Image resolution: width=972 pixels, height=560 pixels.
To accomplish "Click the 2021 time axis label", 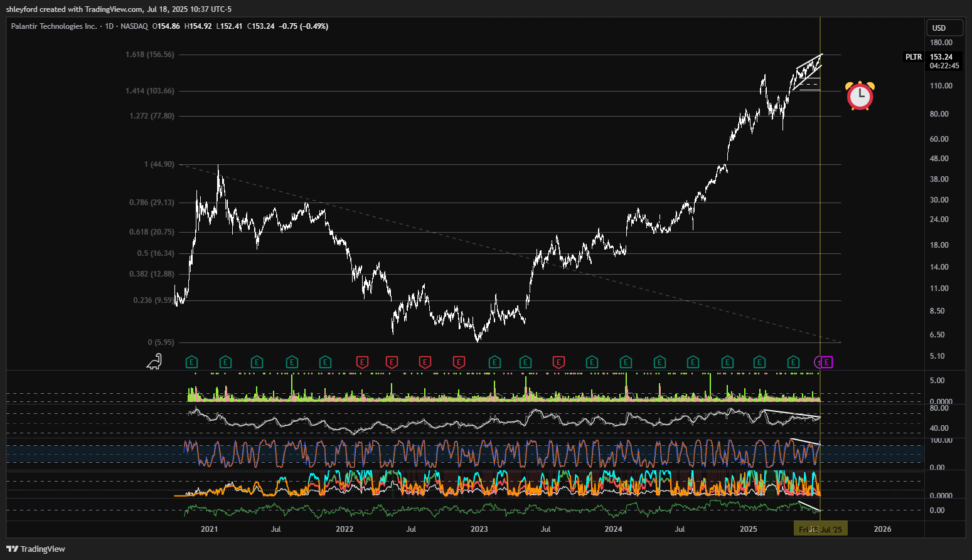I will click(210, 529).
